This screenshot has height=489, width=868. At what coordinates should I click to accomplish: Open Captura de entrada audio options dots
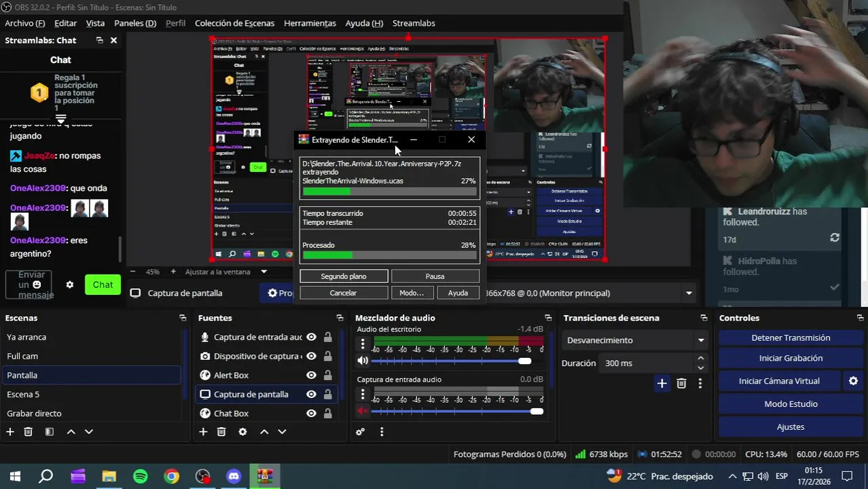point(363,394)
